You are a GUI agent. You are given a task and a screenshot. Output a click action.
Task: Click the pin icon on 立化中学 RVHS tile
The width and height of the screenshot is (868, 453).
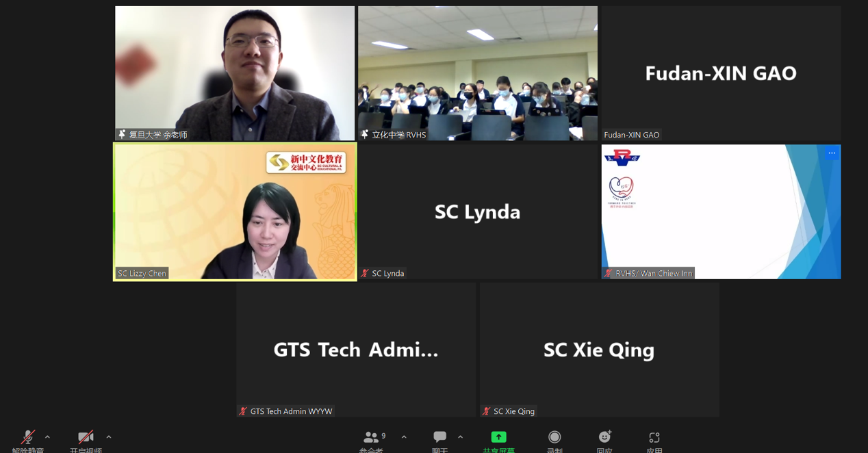(364, 135)
